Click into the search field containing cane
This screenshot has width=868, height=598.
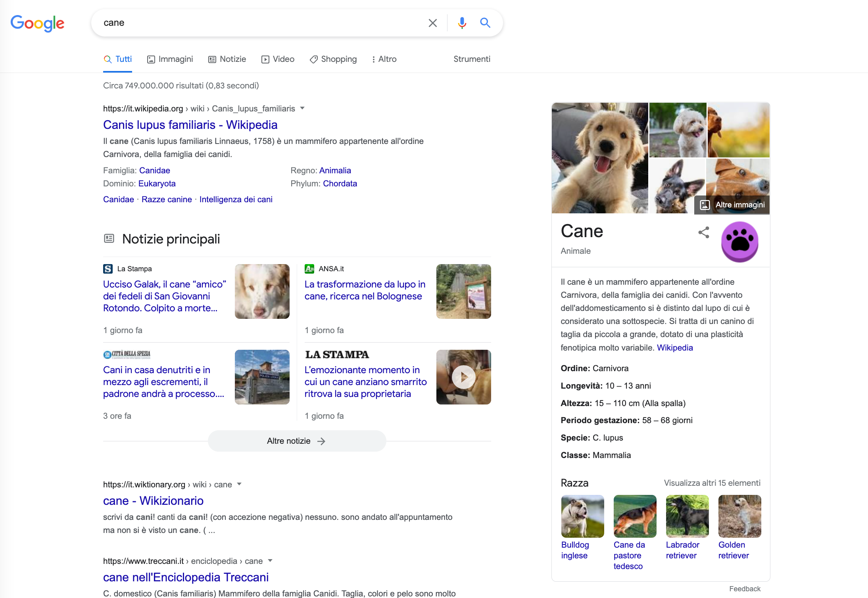click(262, 23)
